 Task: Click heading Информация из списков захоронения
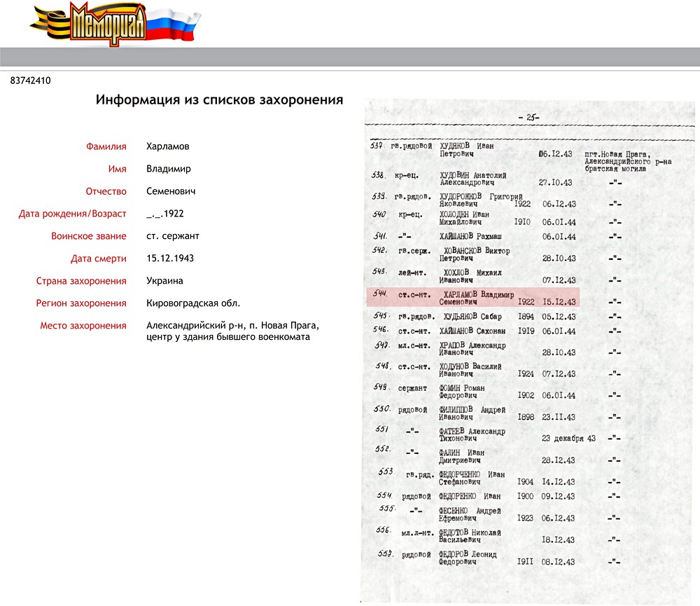click(x=219, y=99)
